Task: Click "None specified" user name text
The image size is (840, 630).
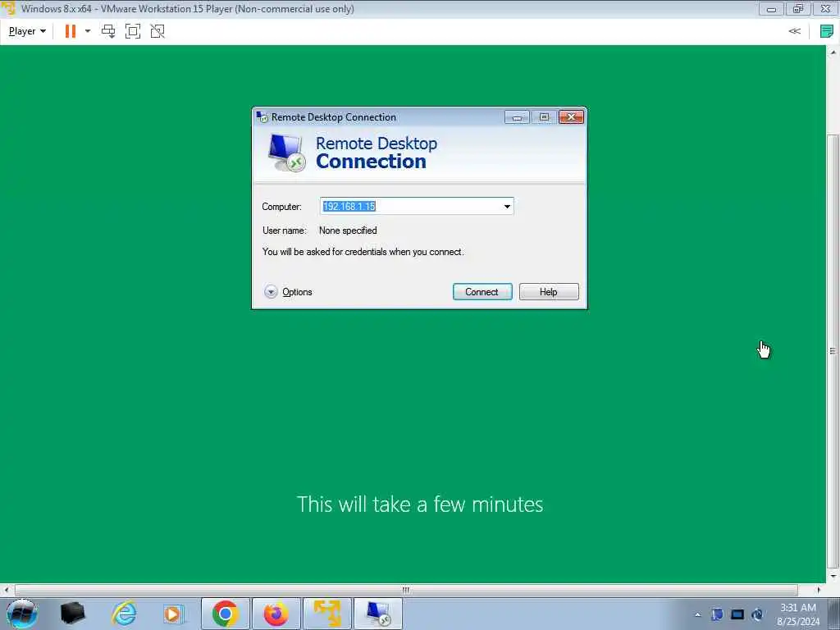Action: pos(348,231)
